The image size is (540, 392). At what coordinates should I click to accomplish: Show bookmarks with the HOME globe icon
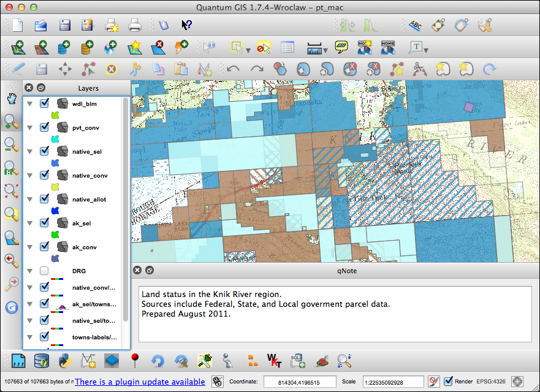click(388, 47)
